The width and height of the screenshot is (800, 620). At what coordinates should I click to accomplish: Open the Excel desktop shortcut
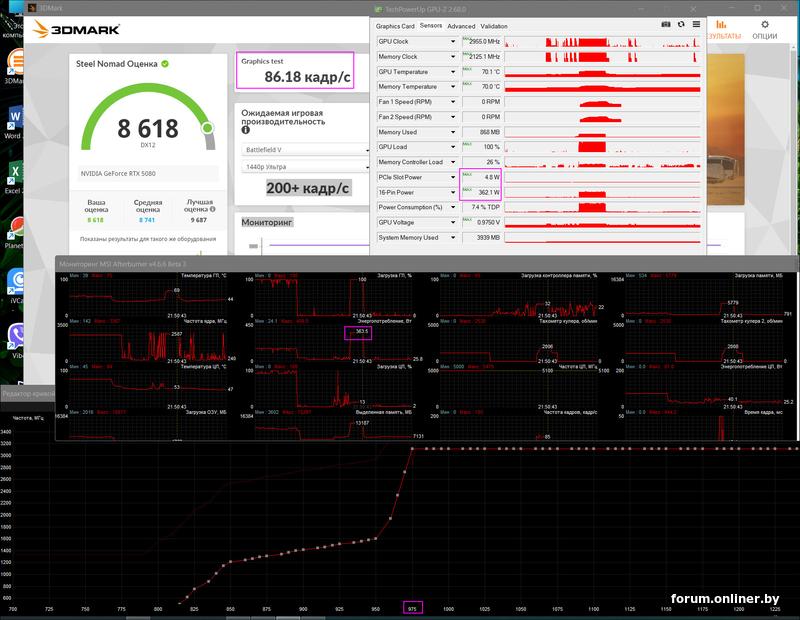click(14, 173)
